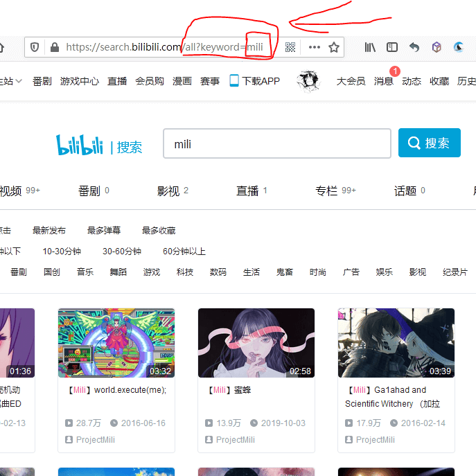Open world.execute(me); video thumbnail
The image size is (476, 476).
click(x=116, y=343)
